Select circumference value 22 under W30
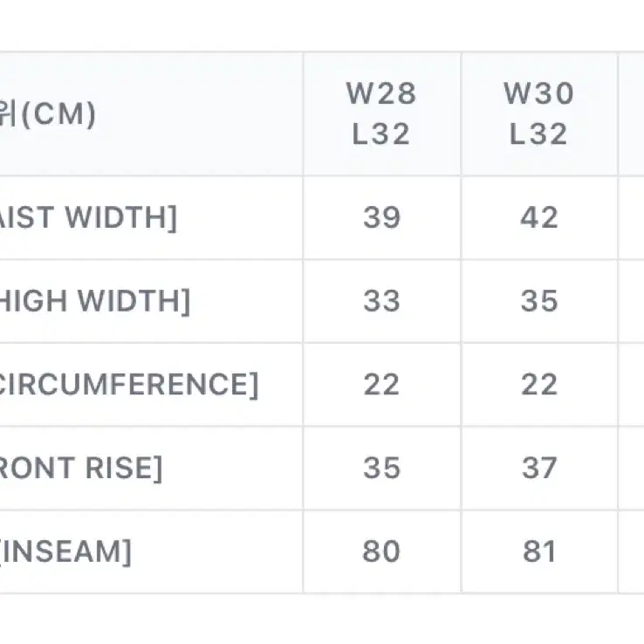This screenshot has height=644, width=644. [539, 385]
